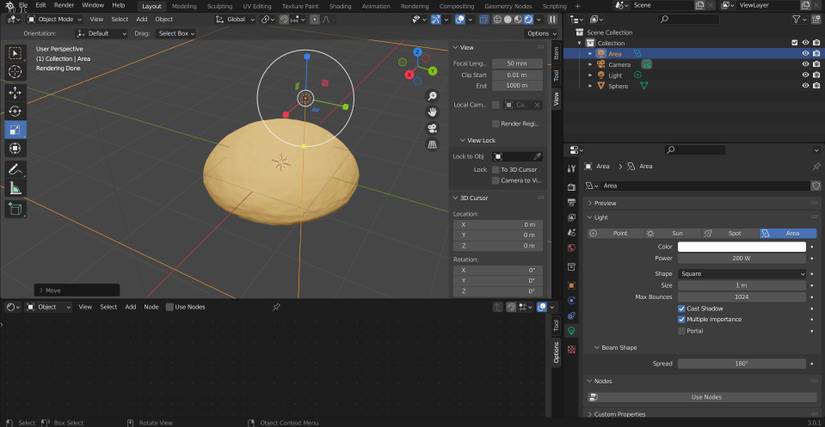The width and height of the screenshot is (825, 427).
Task: Open the Render menu
Action: tap(64, 6)
